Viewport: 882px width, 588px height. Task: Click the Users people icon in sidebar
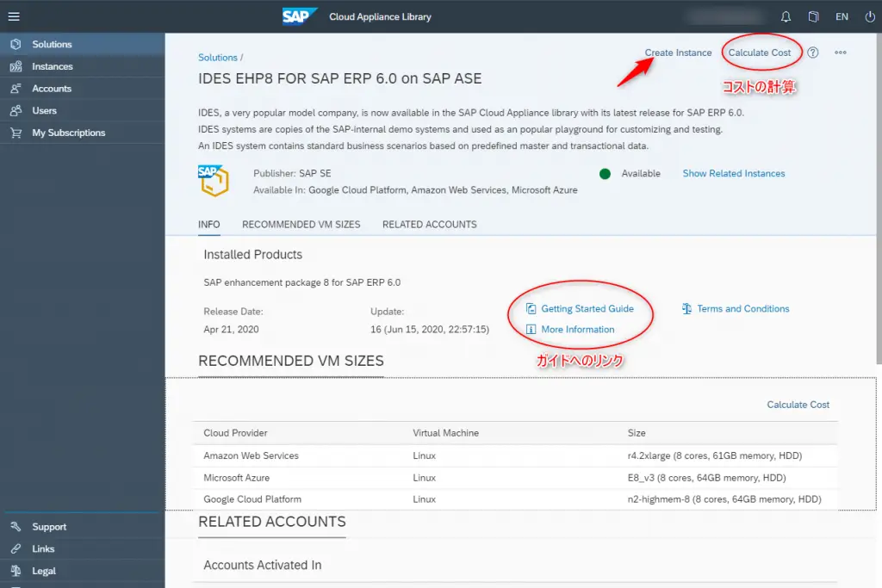point(16,110)
